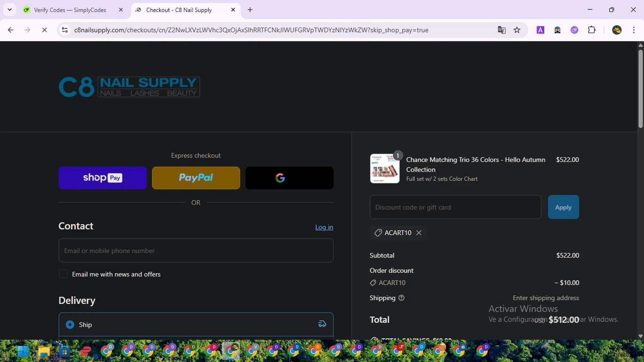The width and height of the screenshot is (644, 362).
Task: Click the discount tag icon beside ACART10 chip
Action: click(378, 233)
